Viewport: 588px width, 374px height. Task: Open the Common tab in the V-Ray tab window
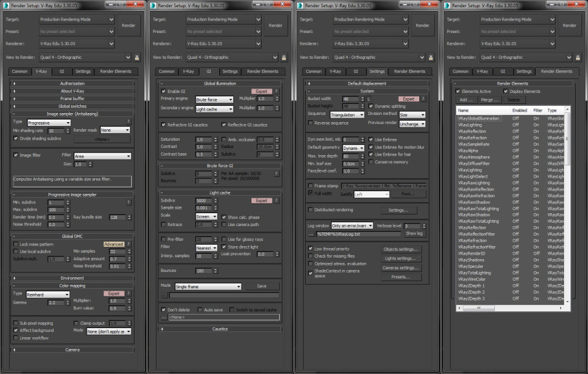point(19,71)
